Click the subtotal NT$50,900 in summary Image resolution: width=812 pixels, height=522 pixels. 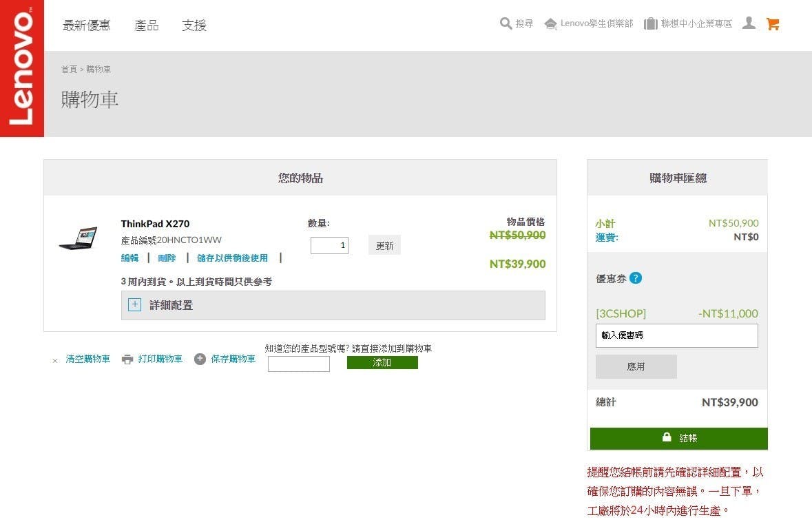(x=733, y=223)
